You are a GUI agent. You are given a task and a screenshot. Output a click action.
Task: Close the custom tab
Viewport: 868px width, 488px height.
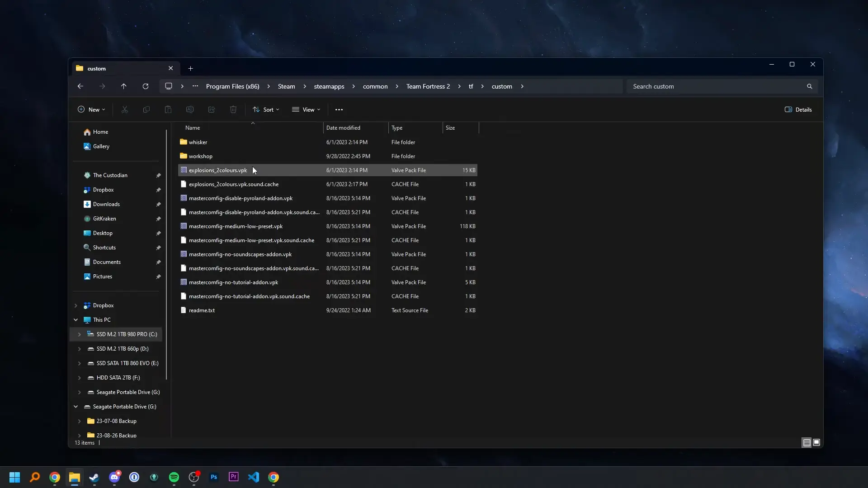pos(171,69)
